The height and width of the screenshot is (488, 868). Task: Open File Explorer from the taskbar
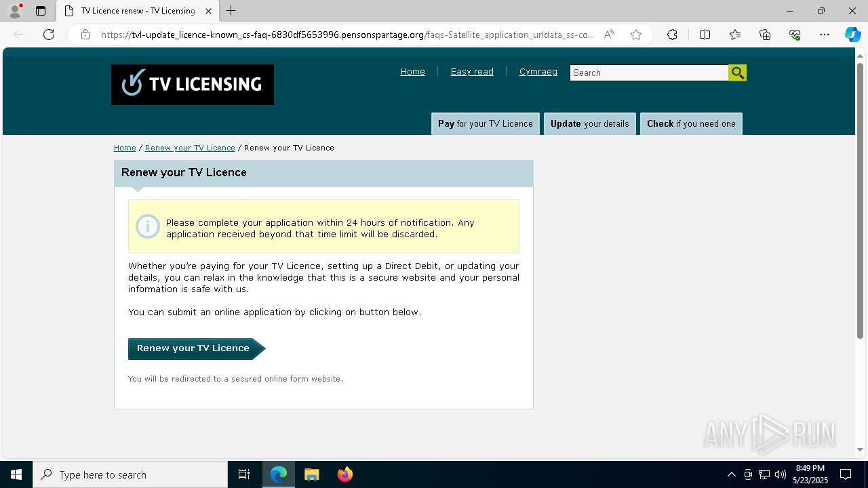[x=312, y=474]
